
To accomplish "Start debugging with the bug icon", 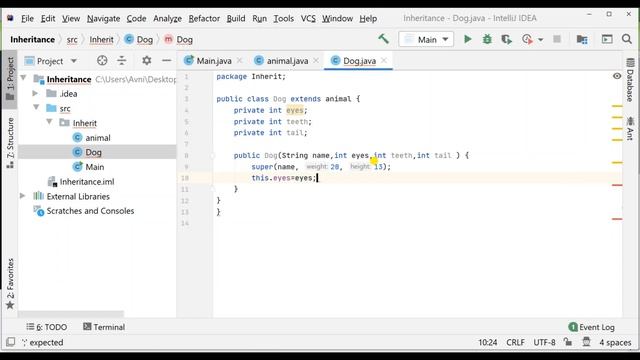I will point(487,39).
